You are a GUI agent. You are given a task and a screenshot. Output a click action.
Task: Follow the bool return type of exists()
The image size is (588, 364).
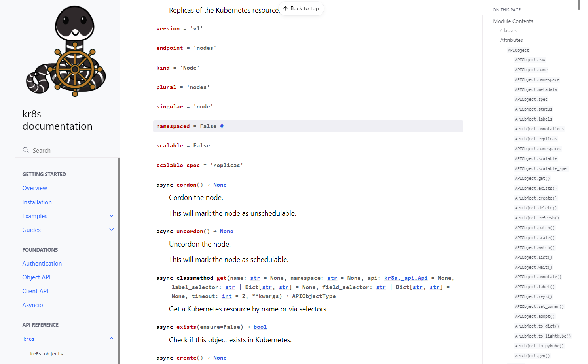[260, 327]
